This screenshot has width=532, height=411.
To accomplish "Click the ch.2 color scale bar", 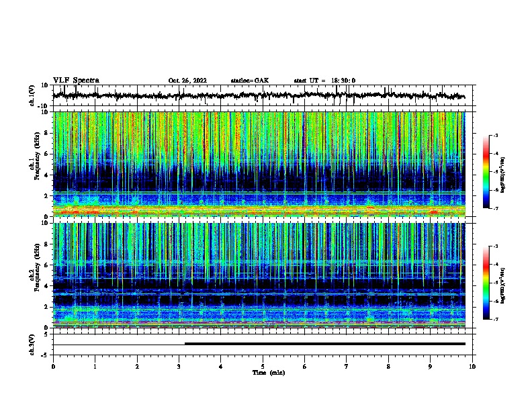I will click(x=486, y=283).
